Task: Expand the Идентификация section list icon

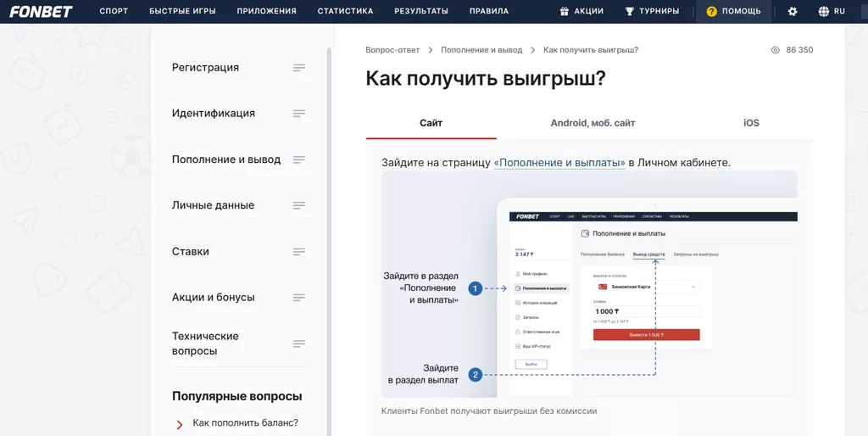Action: tap(299, 114)
